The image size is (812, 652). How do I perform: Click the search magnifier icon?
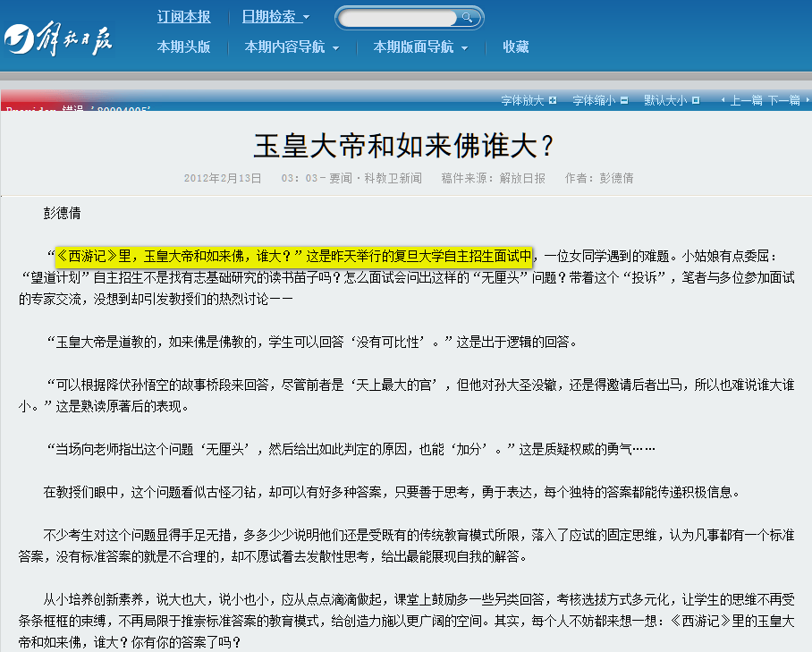(x=467, y=18)
